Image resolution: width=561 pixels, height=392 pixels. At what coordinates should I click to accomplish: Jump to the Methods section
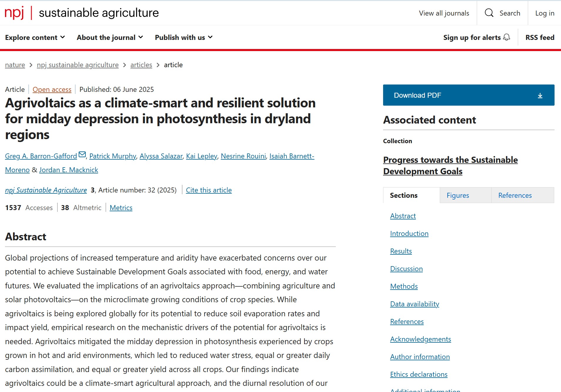[x=404, y=286]
